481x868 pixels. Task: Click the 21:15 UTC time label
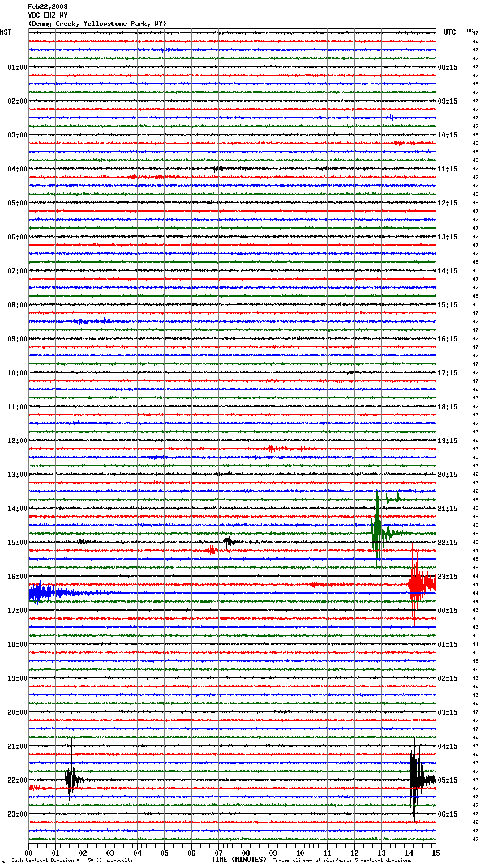(x=448, y=509)
